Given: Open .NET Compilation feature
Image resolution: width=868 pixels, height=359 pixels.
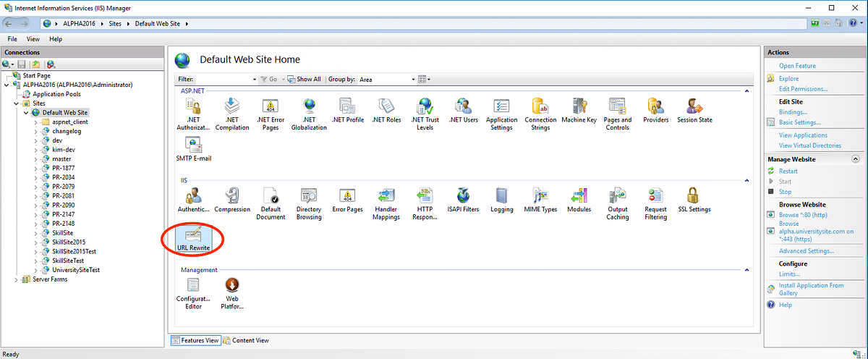Looking at the screenshot, I should [232, 114].
